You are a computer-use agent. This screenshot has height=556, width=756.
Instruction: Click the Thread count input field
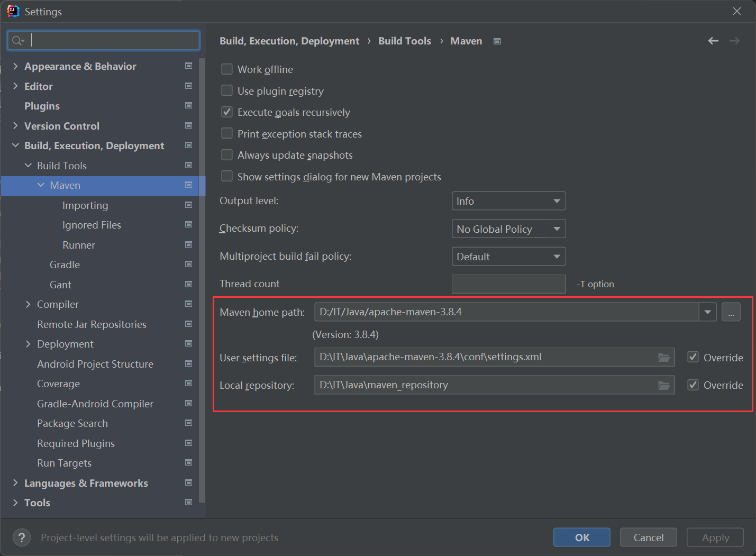point(508,284)
